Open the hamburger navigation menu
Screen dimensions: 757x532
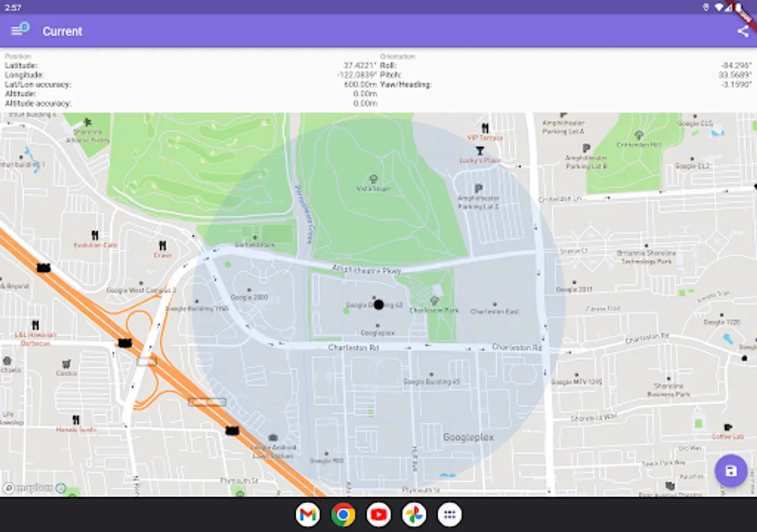17,31
